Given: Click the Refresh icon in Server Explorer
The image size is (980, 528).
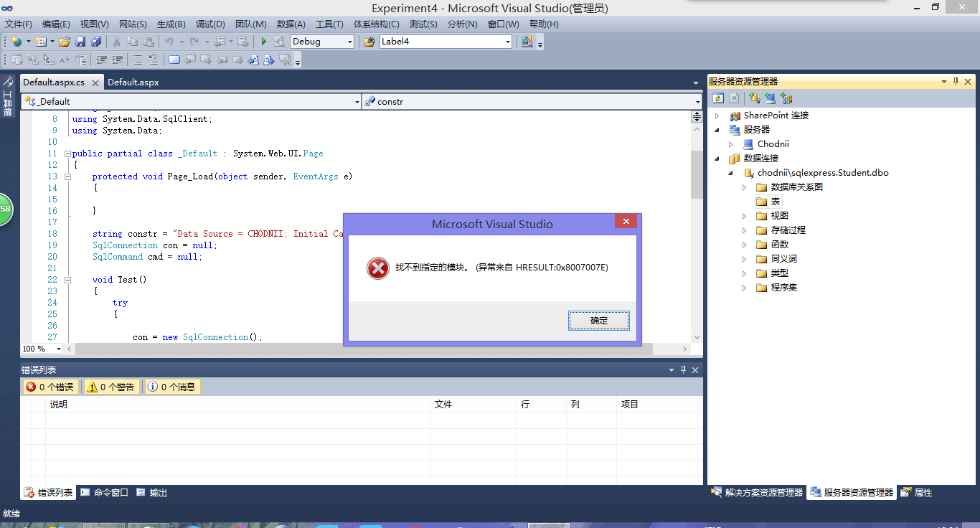Looking at the screenshot, I should pos(718,98).
